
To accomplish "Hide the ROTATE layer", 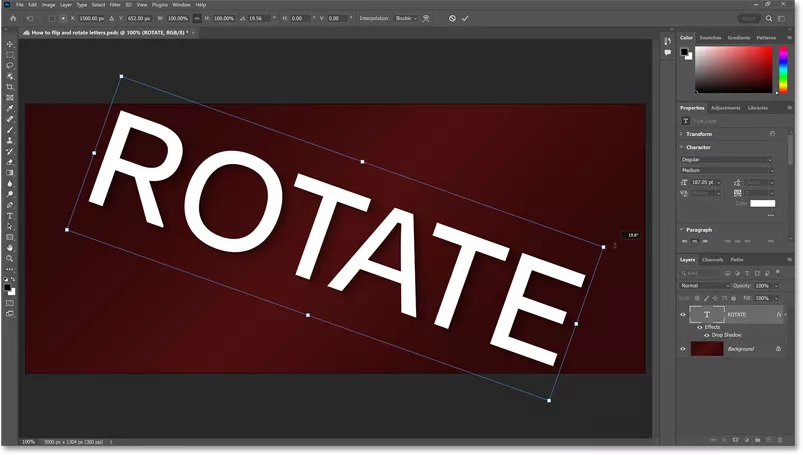I will (683, 315).
